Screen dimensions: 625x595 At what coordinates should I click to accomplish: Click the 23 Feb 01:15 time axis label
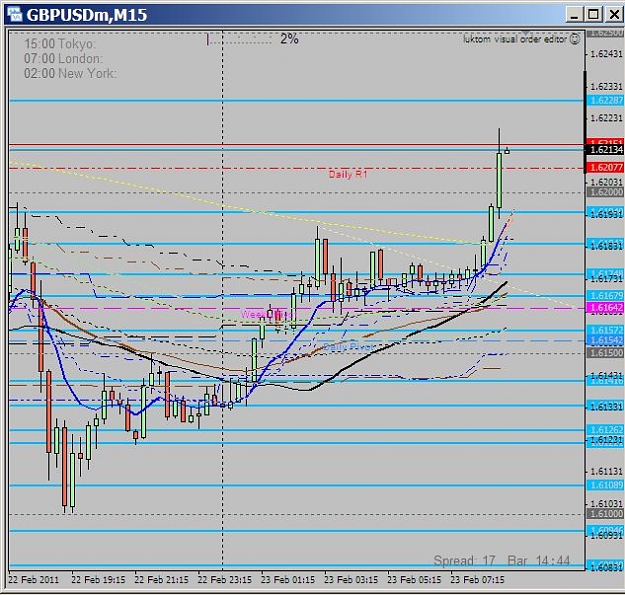[287, 579]
